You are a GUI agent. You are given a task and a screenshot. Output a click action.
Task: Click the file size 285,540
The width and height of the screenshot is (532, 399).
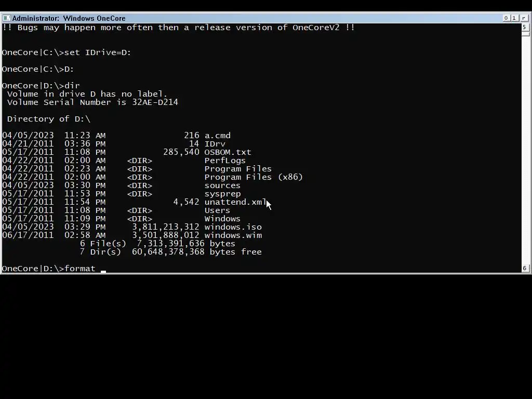[181, 152]
